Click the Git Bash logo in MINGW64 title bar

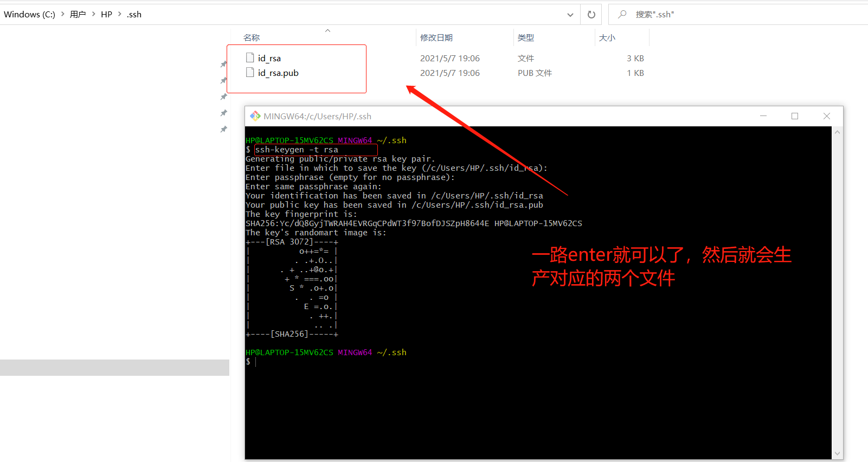(255, 116)
